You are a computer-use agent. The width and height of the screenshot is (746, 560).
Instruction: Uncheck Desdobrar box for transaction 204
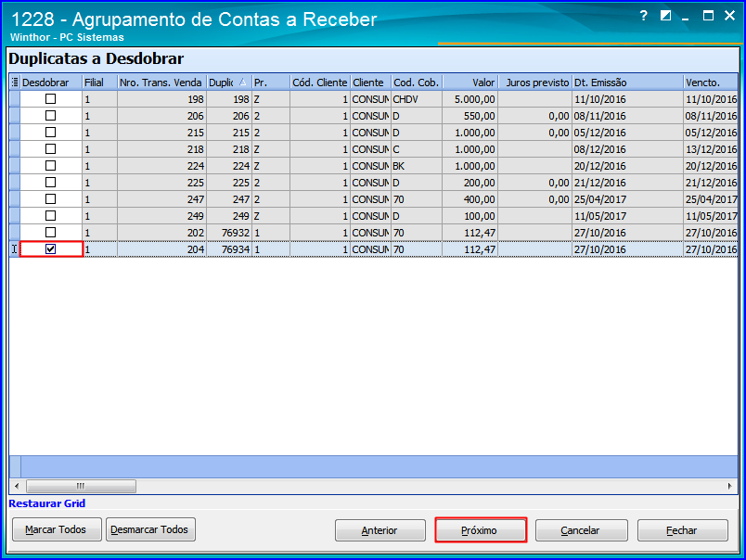click(50, 248)
